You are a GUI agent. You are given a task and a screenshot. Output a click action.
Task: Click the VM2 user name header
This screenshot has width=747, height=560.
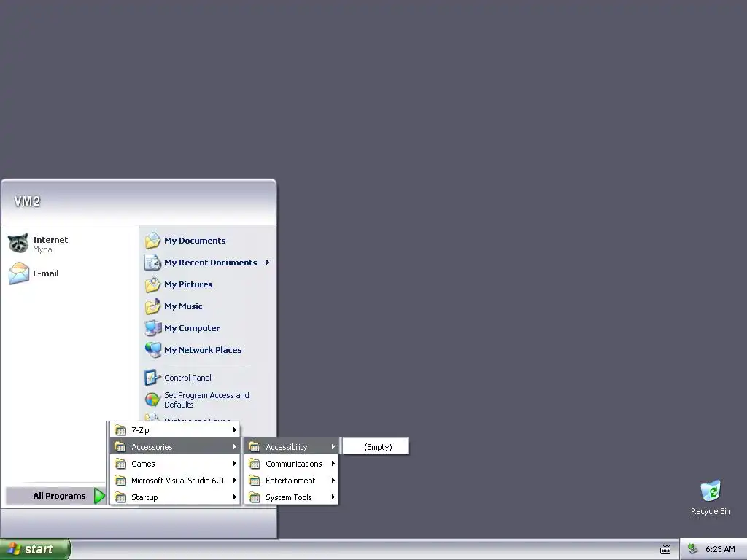tap(27, 201)
